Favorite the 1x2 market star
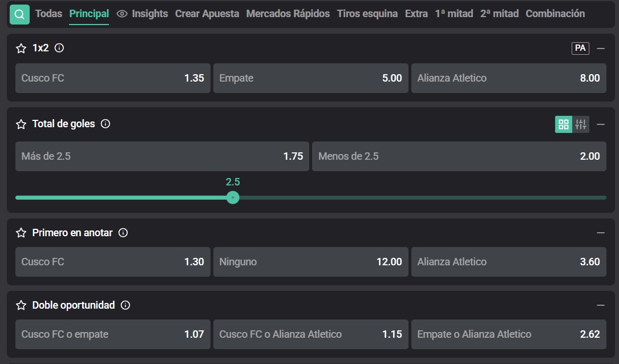 (x=21, y=48)
